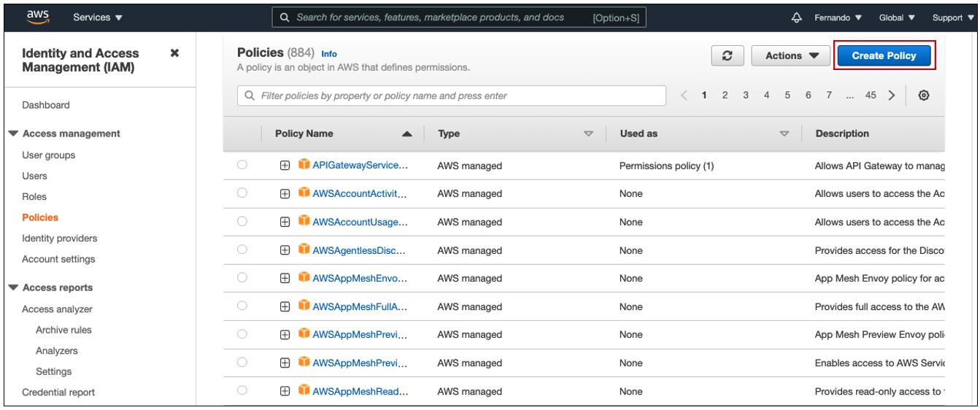Go to Users in the sidebar
The height and width of the screenshot is (410, 980).
point(34,176)
